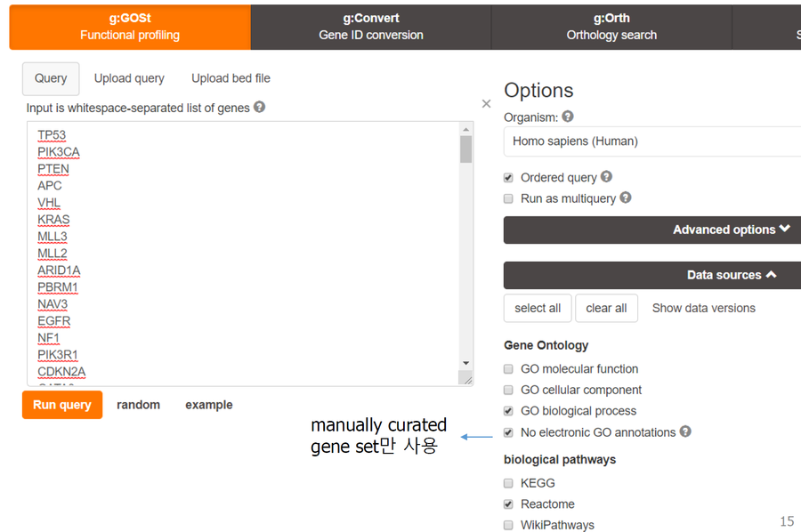The width and height of the screenshot is (801, 532).
Task: Open the Show data versions link
Action: click(x=703, y=308)
